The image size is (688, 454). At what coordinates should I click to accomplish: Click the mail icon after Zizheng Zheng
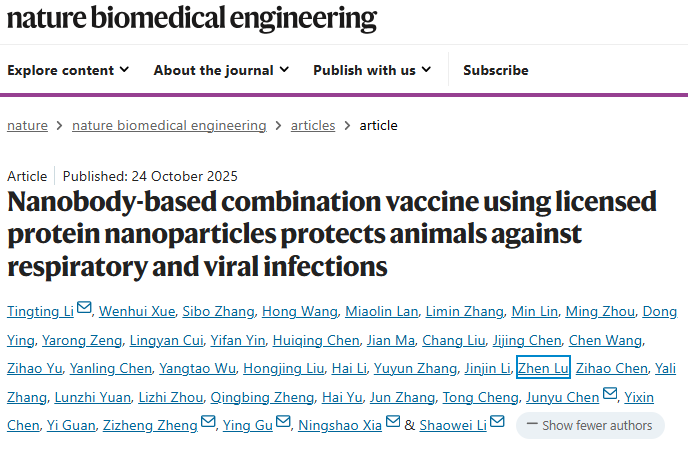point(208,424)
